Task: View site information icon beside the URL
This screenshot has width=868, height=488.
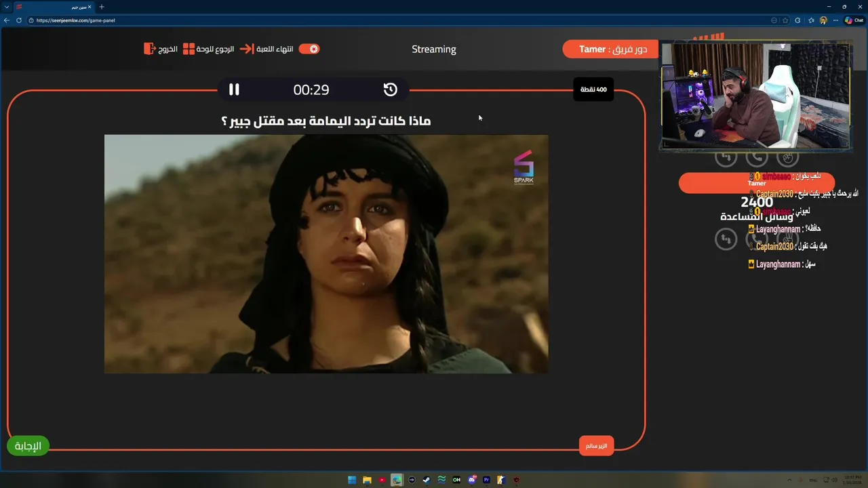Action: (x=31, y=20)
